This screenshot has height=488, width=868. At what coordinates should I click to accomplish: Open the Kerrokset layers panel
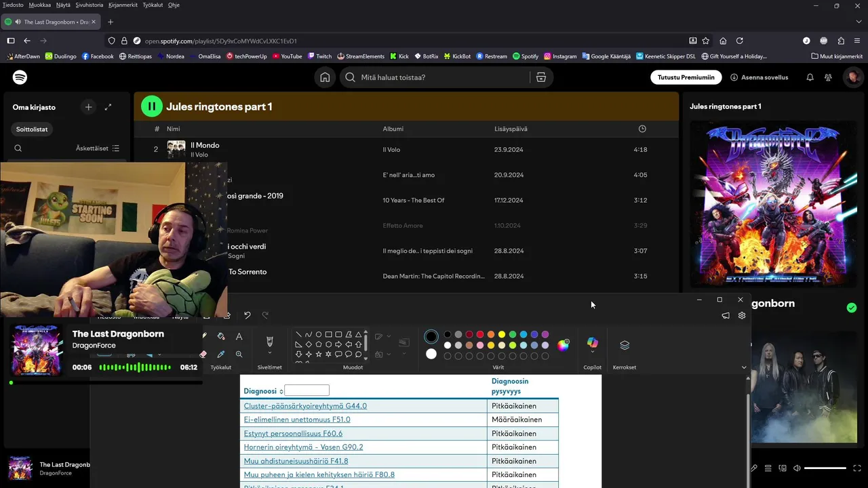625,346
